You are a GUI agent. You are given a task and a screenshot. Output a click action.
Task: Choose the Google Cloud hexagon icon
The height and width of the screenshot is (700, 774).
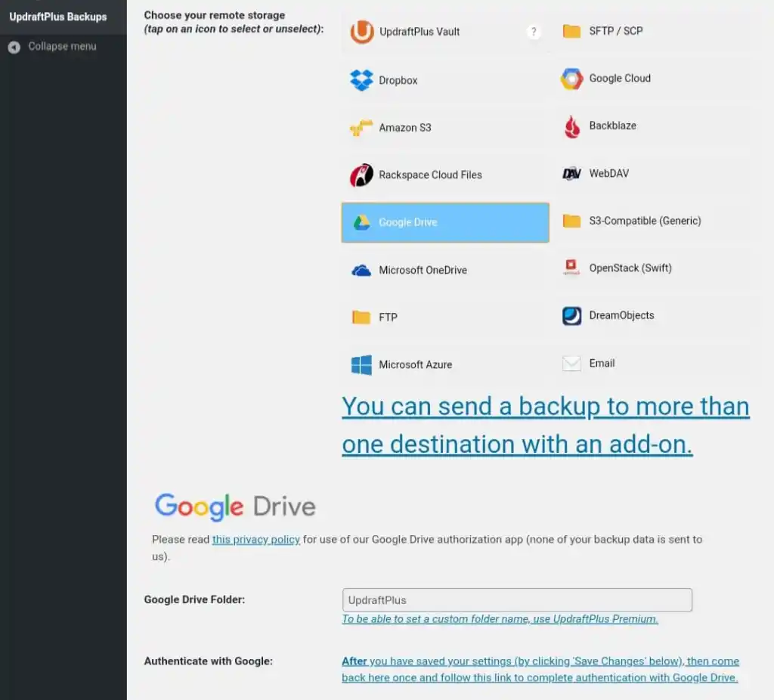click(x=571, y=79)
